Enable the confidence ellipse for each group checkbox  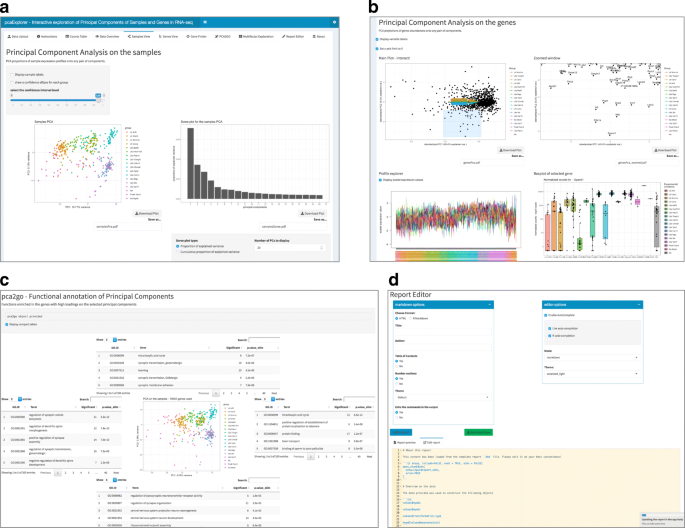coord(12,82)
